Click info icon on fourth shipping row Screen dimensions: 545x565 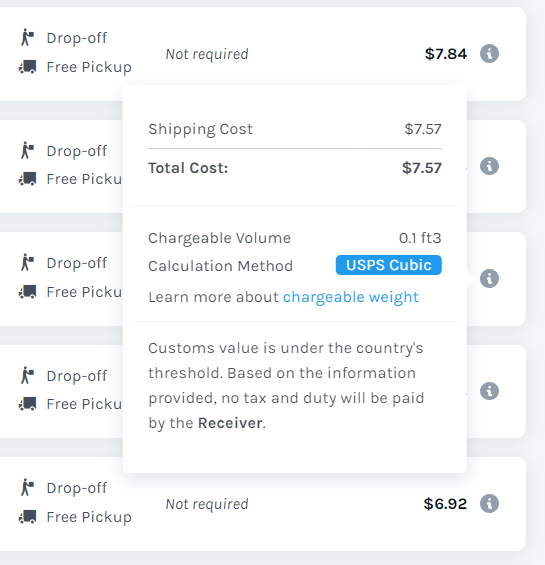tap(489, 391)
